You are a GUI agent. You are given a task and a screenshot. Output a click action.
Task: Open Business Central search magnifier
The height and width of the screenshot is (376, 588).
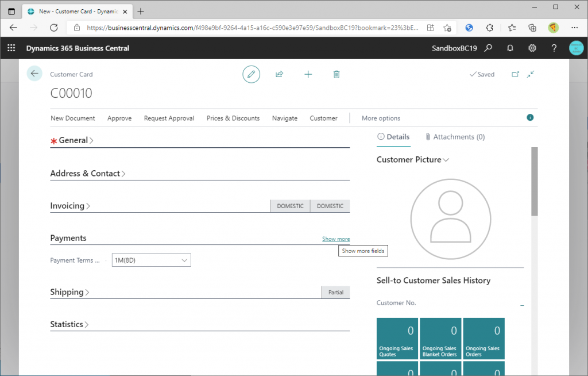(x=488, y=48)
